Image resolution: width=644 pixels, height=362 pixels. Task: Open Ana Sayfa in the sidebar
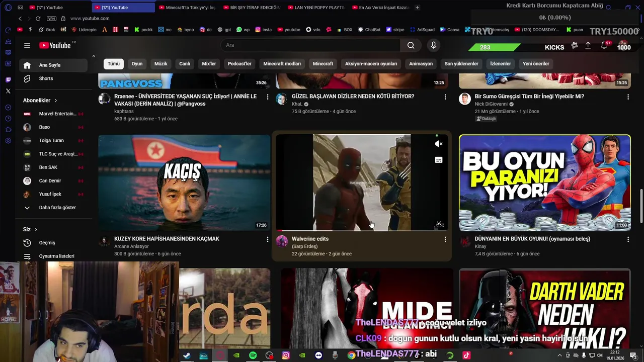53,65
